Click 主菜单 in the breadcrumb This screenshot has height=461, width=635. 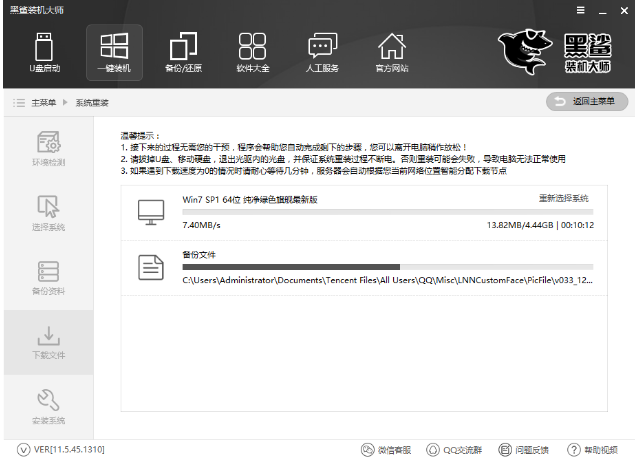(41, 102)
